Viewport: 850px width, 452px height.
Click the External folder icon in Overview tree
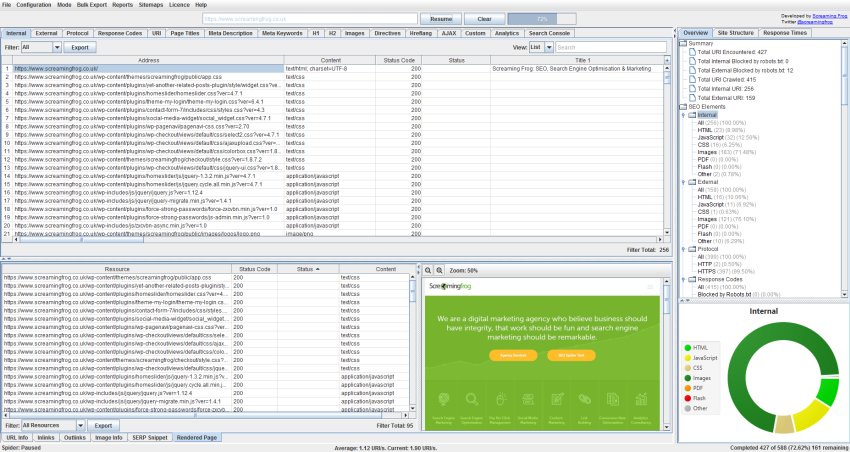tap(692, 182)
